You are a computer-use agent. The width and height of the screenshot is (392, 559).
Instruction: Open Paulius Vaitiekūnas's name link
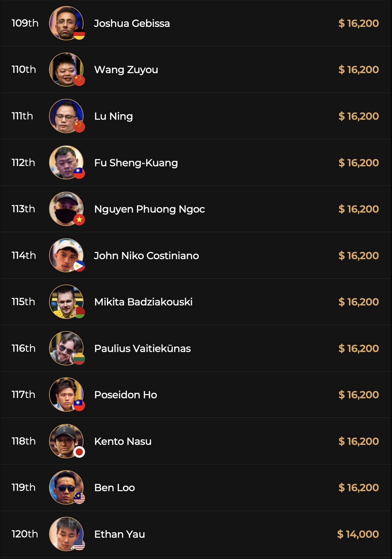tap(142, 348)
